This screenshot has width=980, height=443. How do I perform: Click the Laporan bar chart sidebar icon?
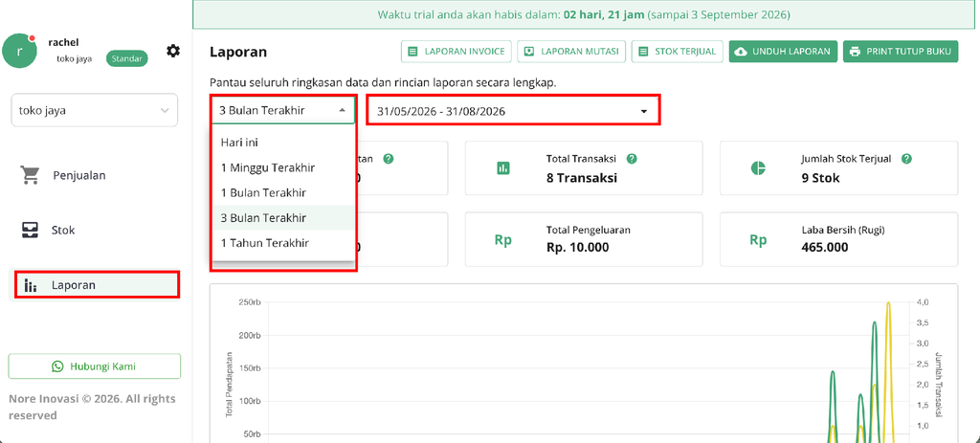point(30,285)
